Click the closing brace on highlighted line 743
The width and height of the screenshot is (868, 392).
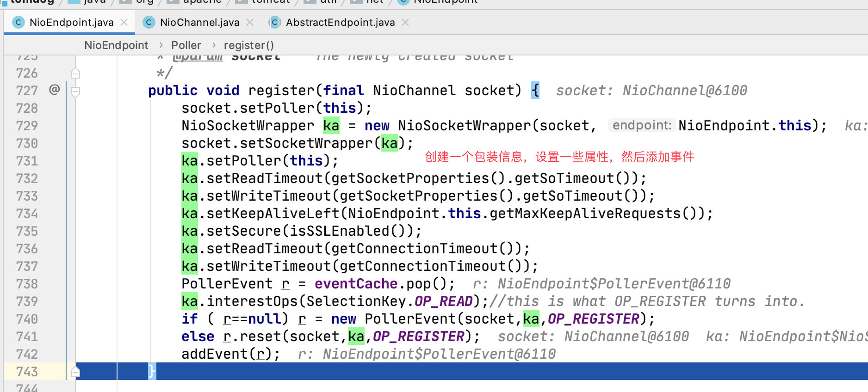pyautogui.click(x=152, y=371)
